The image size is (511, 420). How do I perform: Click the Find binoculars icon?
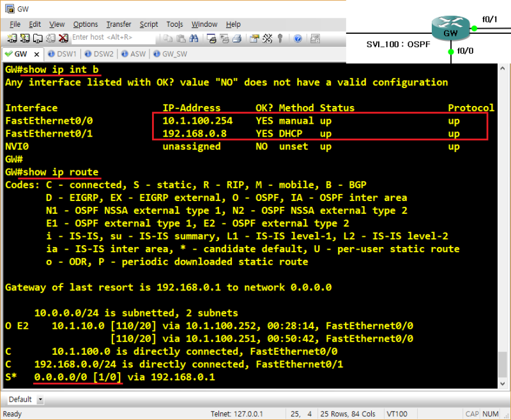pyautogui.click(x=194, y=38)
